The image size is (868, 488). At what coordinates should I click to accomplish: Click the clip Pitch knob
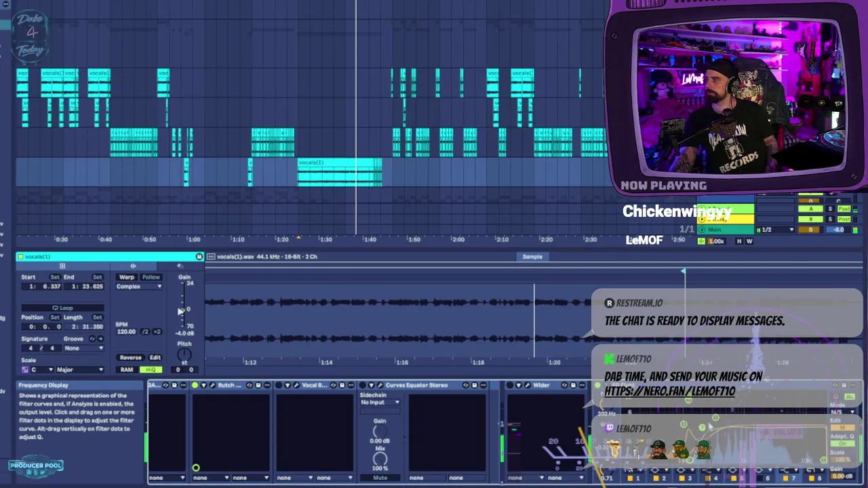click(x=184, y=354)
